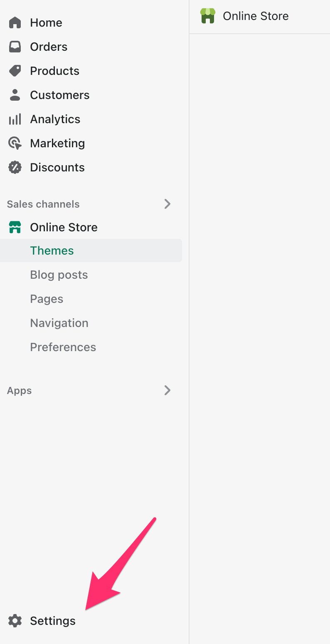Click the Discounts percent badge icon
Viewport: 330px width, 644px height.
[15, 167]
